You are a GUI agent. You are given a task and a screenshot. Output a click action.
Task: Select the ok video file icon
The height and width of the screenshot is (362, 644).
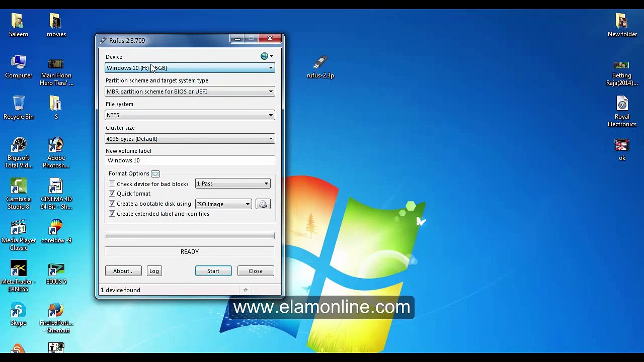(x=622, y=149)
